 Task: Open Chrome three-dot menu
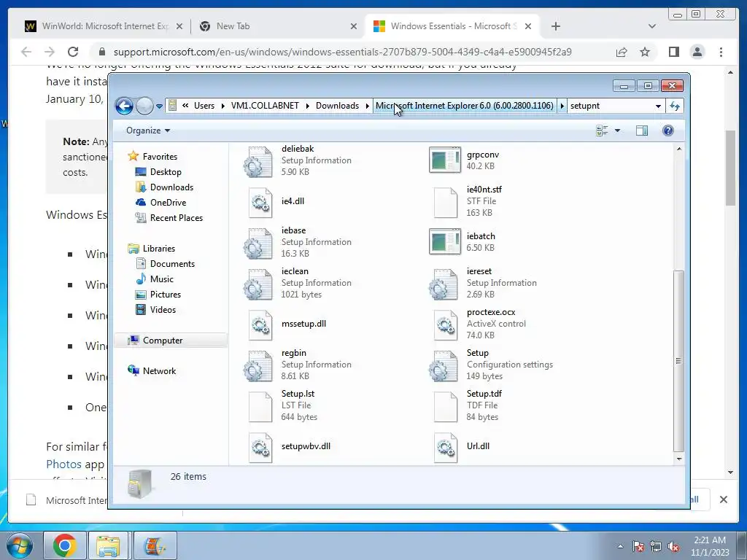point(721,52)
